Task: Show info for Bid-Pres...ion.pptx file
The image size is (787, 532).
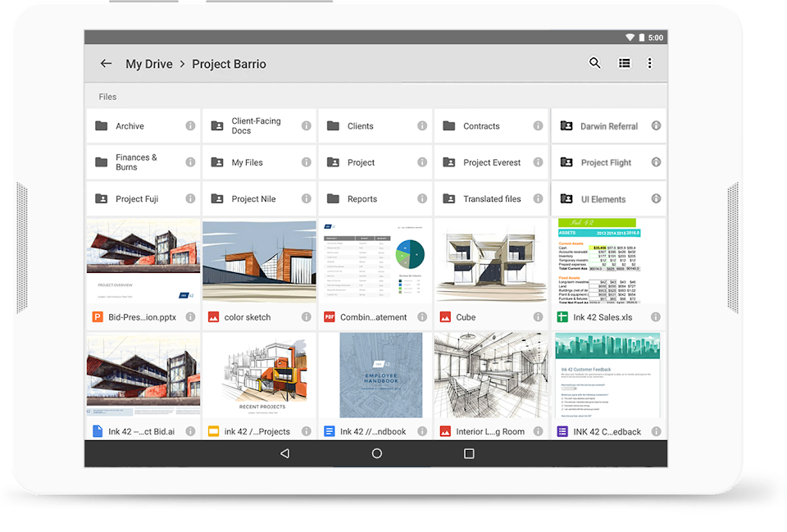Action: pyautogui.click(x=190, y=317)
